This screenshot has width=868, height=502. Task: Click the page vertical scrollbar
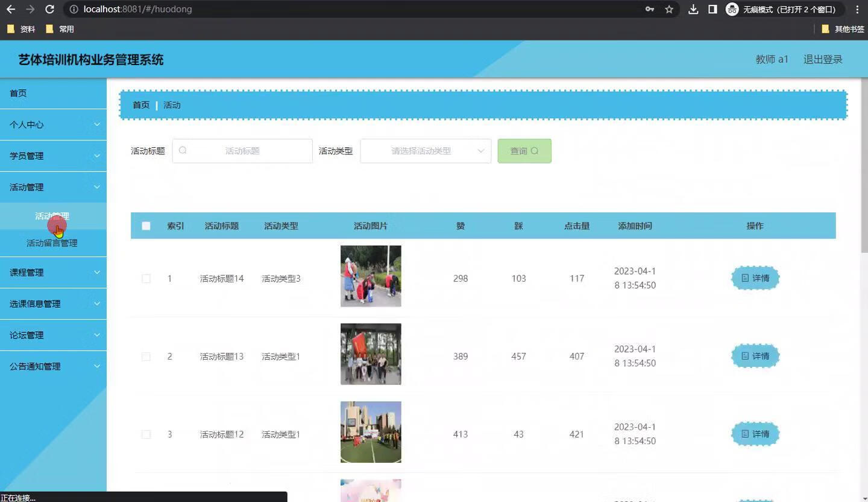click(x=864, y=166)
